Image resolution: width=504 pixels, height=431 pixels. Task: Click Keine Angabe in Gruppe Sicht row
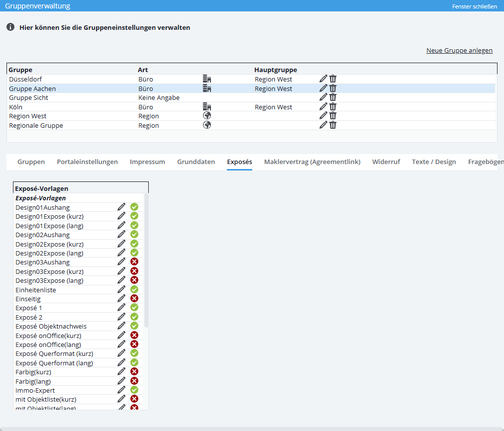click(159, 97)
